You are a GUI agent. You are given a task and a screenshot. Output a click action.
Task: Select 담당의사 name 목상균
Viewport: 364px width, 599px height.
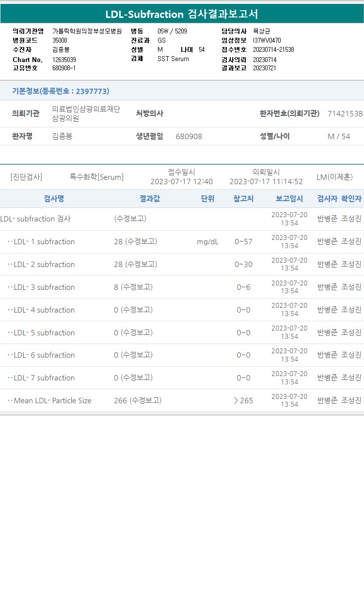click(262, 31)
